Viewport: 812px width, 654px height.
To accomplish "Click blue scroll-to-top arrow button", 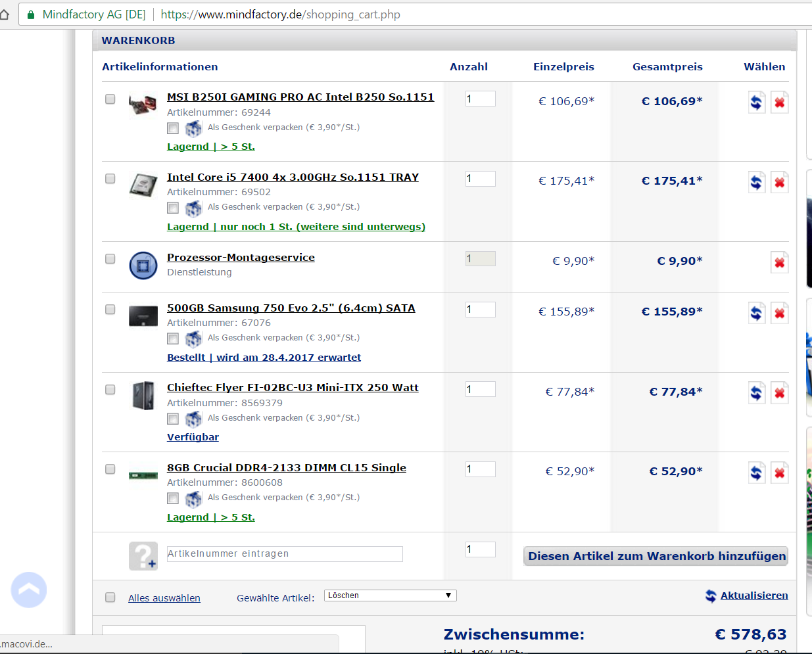I will [x=29, y=590].
